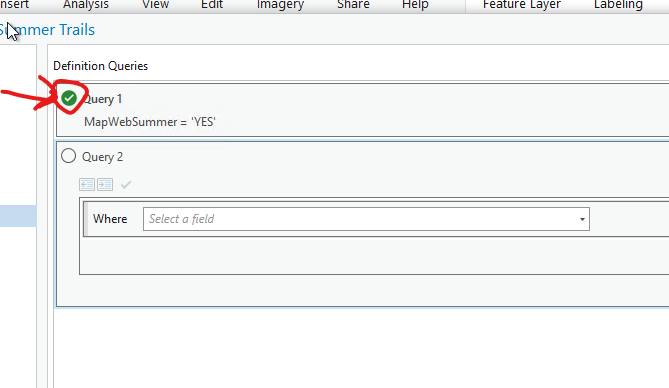Select the MapWebSummer = 'YES' expression text
669x388 pixels.
[150, 122]
